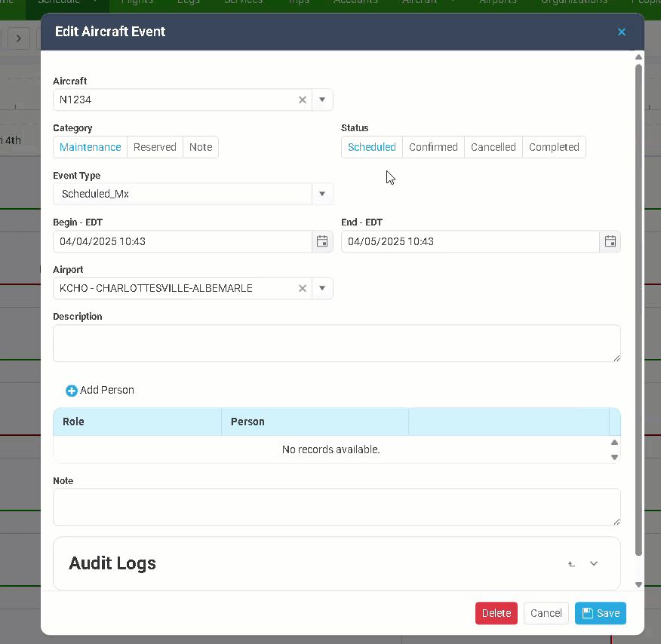Select the Maintenance category
This screenshot has height=644, width=661.
(90, 147)
